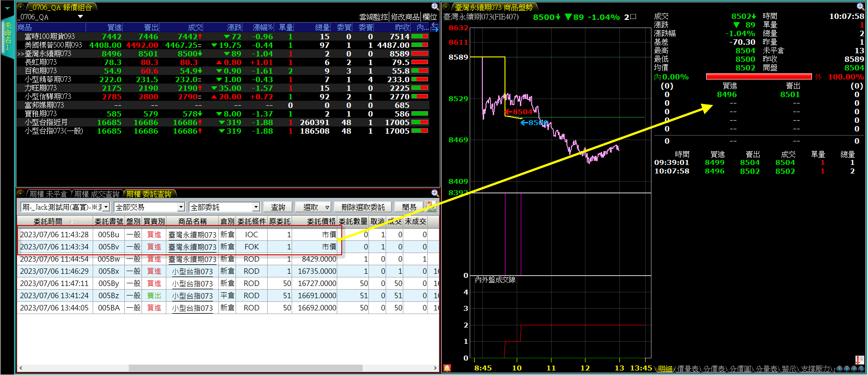The image size is (868, 375).
Task: Open the 全部委託 dropdown
Action: (255, 207)
